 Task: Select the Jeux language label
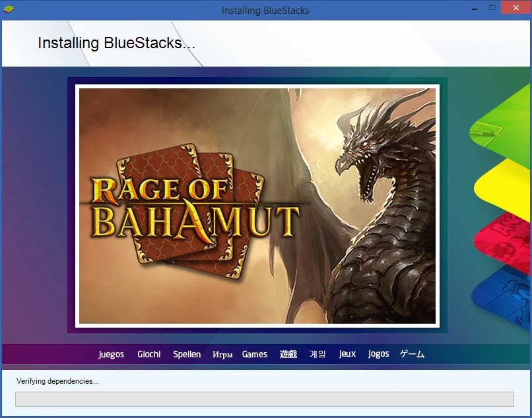coord(347,354)
